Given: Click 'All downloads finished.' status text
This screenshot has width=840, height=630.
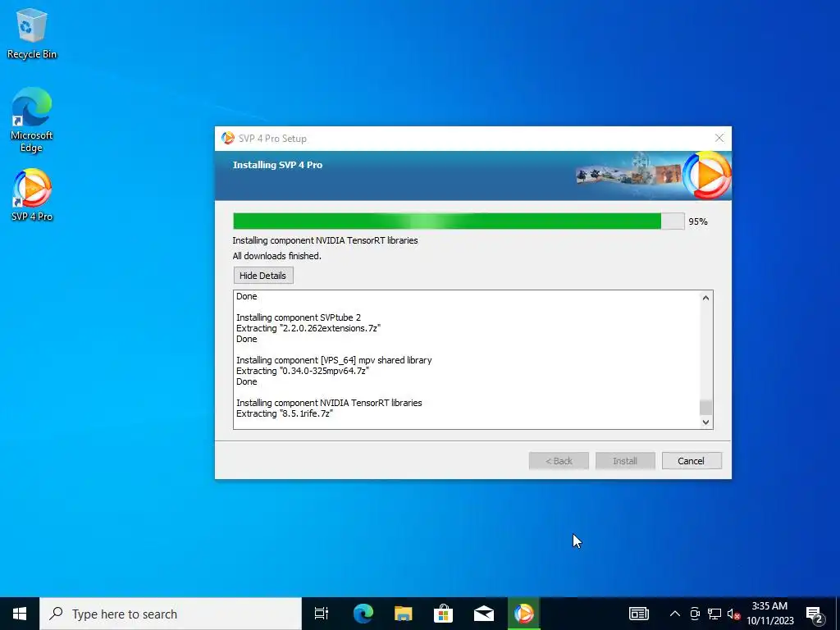Looking at the screenshot, I should [x=277, y=256].
